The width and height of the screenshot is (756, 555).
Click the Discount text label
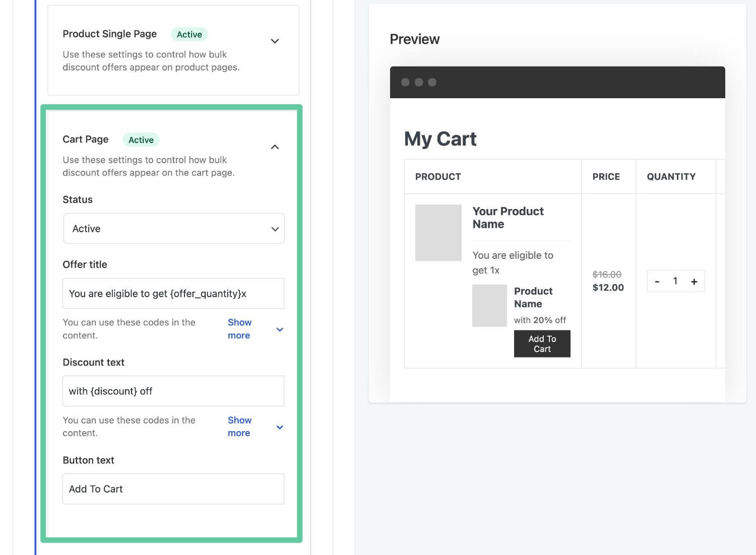pos(94,362)
